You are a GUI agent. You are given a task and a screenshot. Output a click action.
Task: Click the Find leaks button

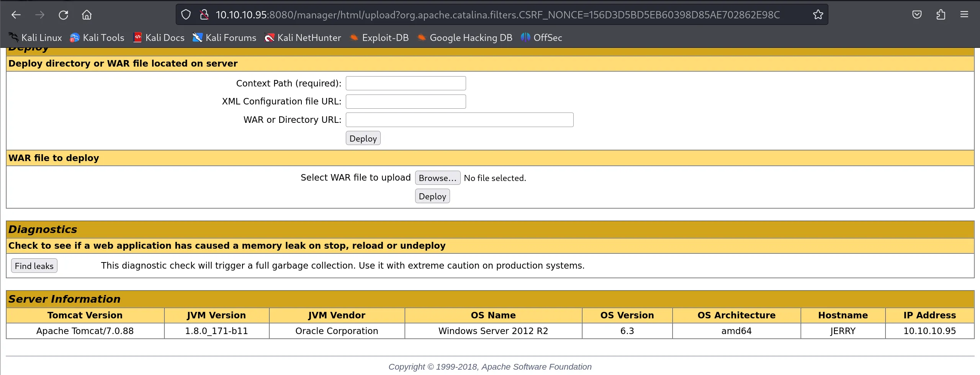[x=34, y=266]
